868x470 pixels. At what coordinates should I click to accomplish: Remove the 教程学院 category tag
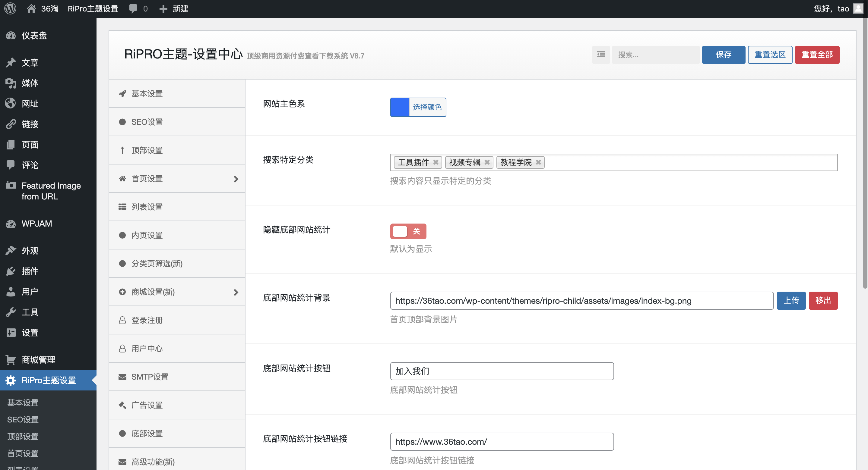[x=538, y=162]
